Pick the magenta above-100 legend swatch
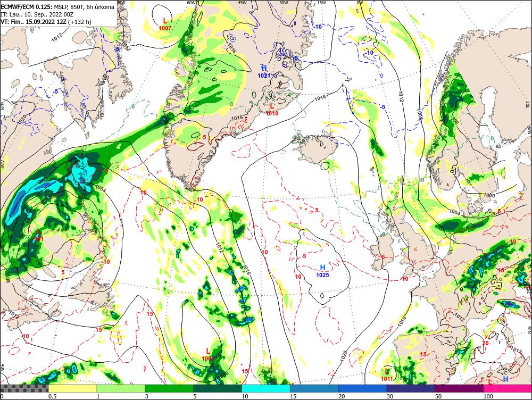532x400 pixels. tap(508, 388)
